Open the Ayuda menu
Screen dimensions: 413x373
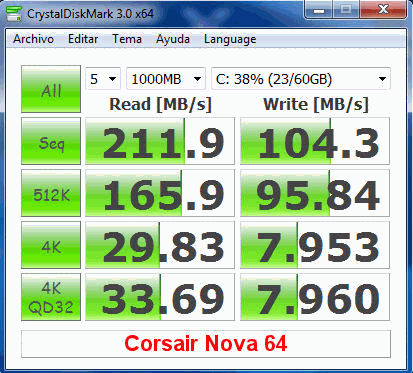coord(173,39)
